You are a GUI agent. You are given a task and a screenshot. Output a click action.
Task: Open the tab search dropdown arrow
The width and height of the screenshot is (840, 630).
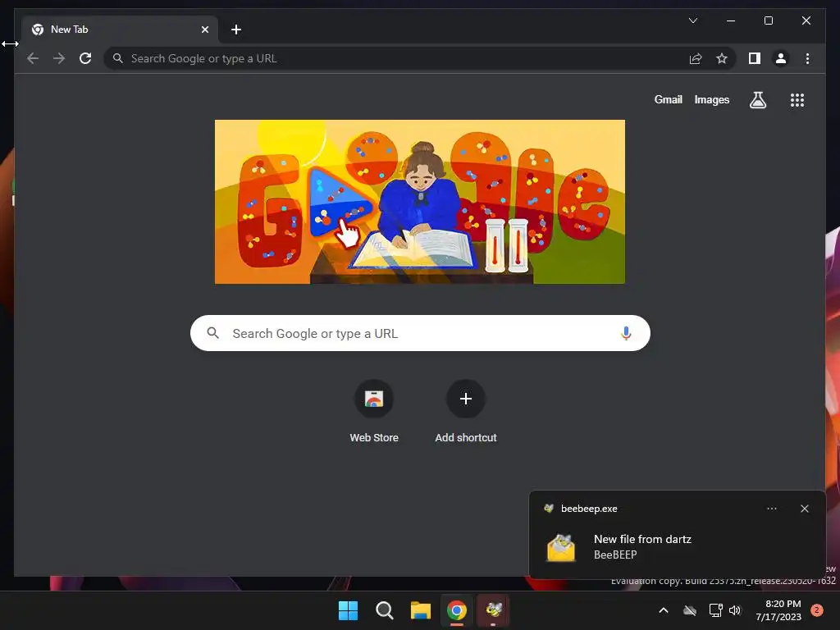(x=692, y=21)
